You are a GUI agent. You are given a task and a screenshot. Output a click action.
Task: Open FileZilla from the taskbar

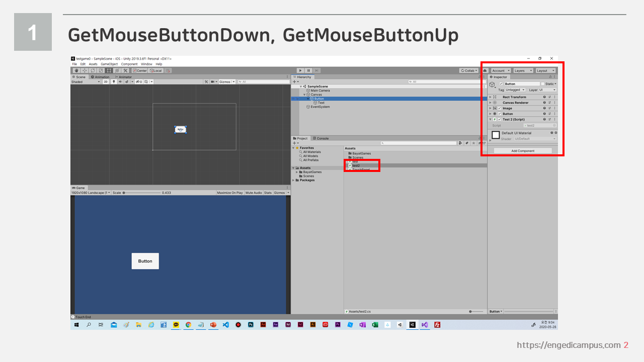pyautogui.click(x=437, y=325)
